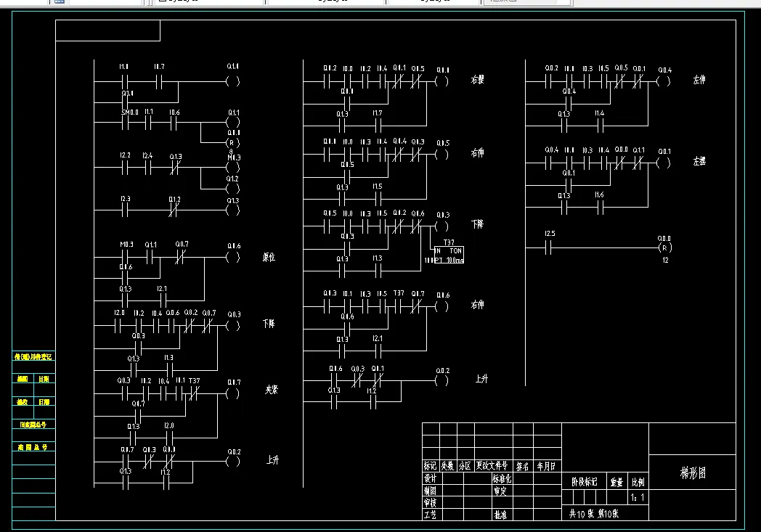Select the 批准 cell text
This screenshot has height=532, width=761.
(x=500, y=515)
